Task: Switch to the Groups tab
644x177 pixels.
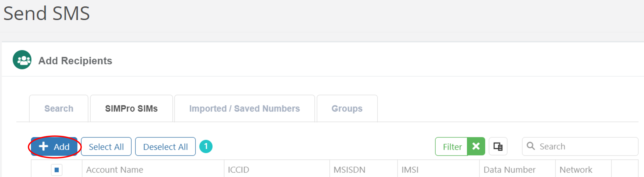Action: click(347, 108)
